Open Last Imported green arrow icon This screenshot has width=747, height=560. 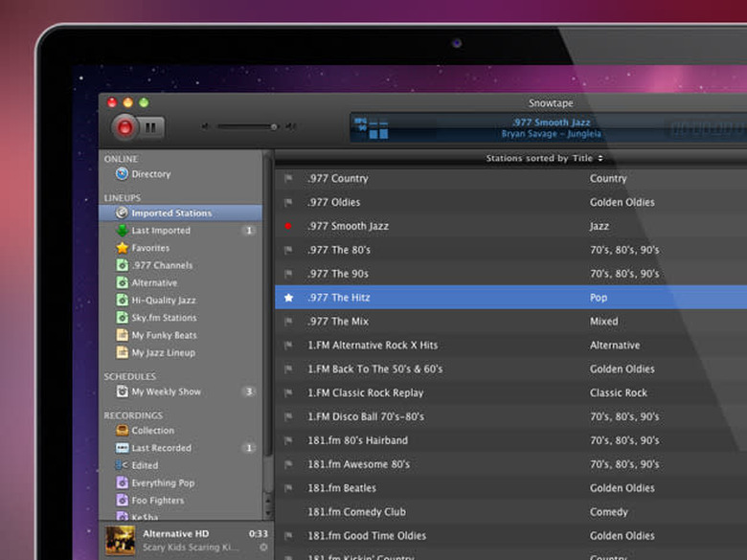coord(122,231)
